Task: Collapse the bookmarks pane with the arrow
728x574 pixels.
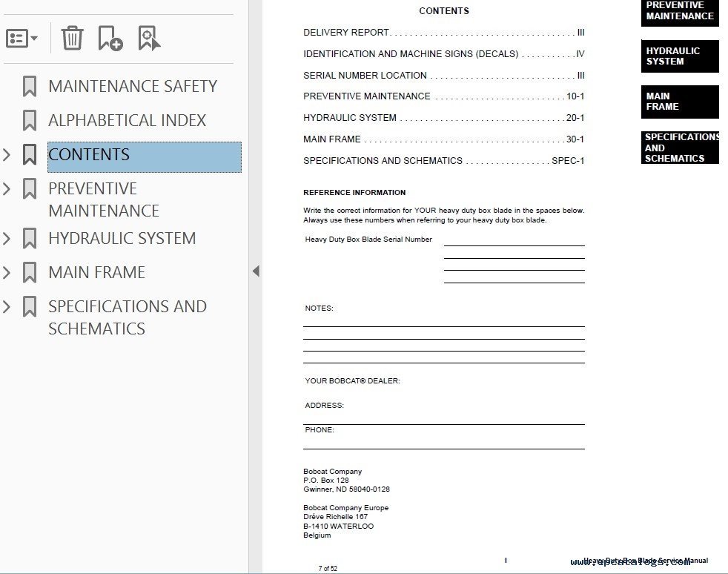Action: tap(256, 271)
